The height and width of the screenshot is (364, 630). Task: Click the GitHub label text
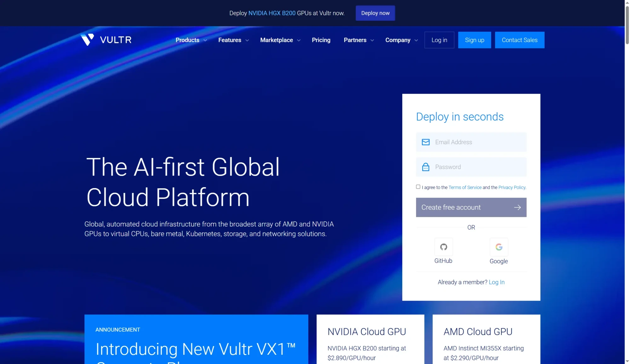click(x=443, y=261)
